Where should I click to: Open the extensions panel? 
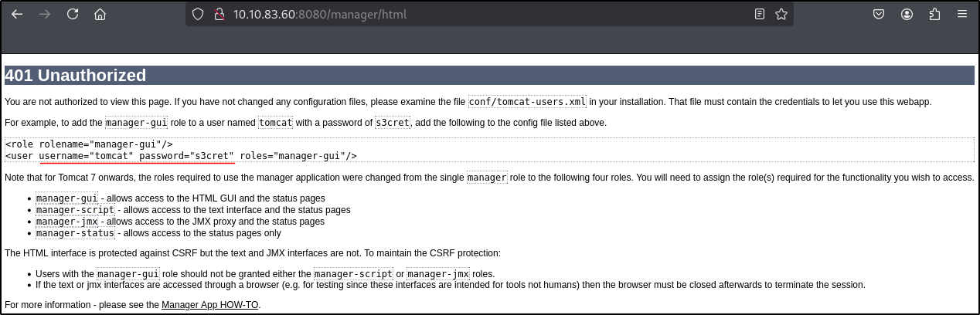934,14
